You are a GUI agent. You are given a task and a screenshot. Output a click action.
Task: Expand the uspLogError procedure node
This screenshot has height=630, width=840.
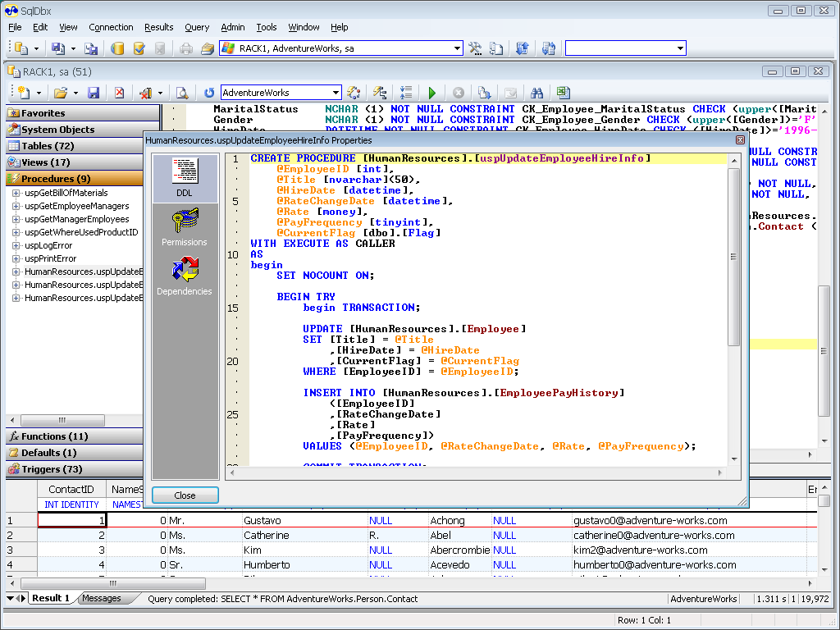pyautogui.click(x=16, y=245)
